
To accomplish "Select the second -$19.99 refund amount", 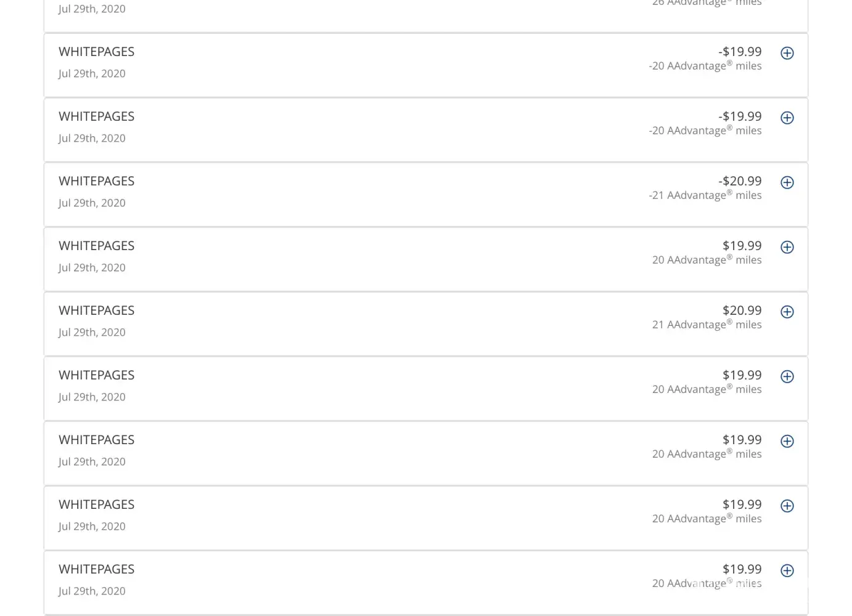I will click(x=740, y=116).
